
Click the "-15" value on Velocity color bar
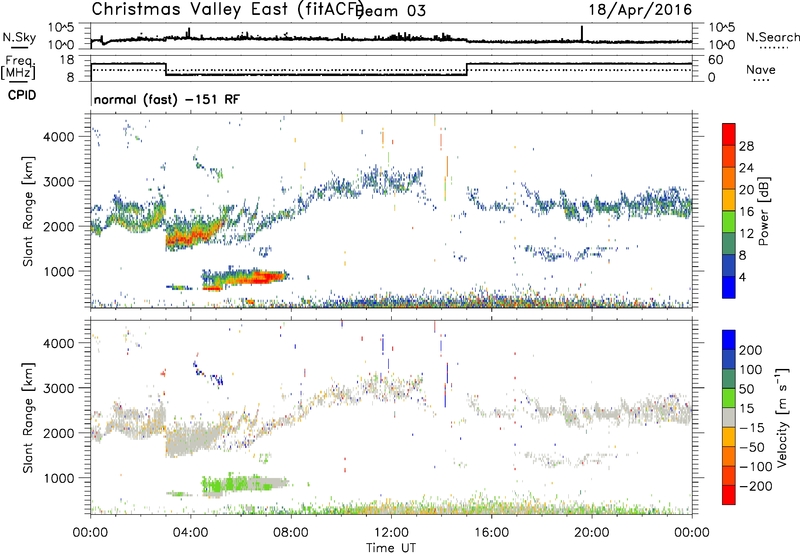pyautogui.click(x=752, y=428)
